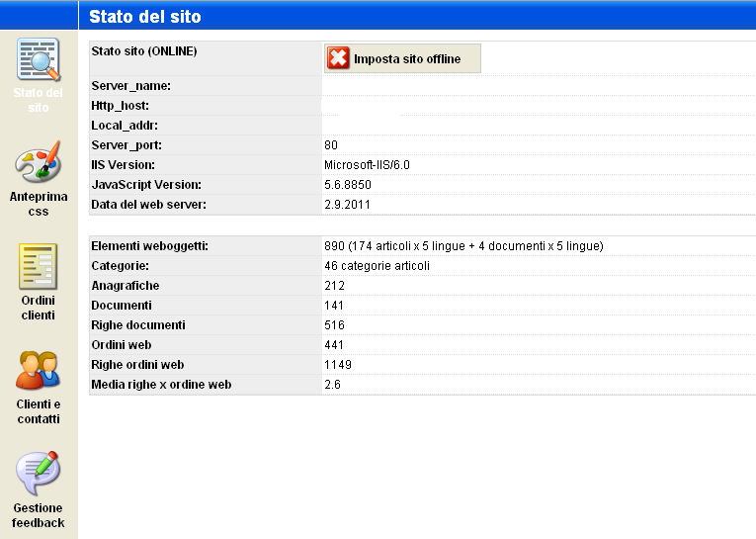Click the 'Http_host:' label
Image resolution: width=756 pixels, height=539 pixels.
tap(120, 106)
